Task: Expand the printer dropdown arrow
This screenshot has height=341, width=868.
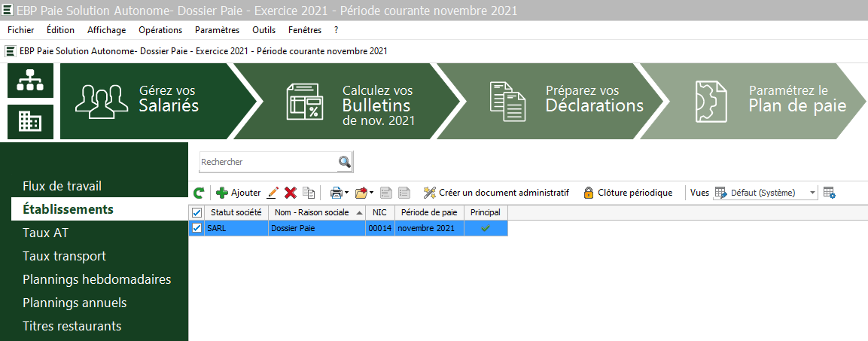Action: pos(346,193)
